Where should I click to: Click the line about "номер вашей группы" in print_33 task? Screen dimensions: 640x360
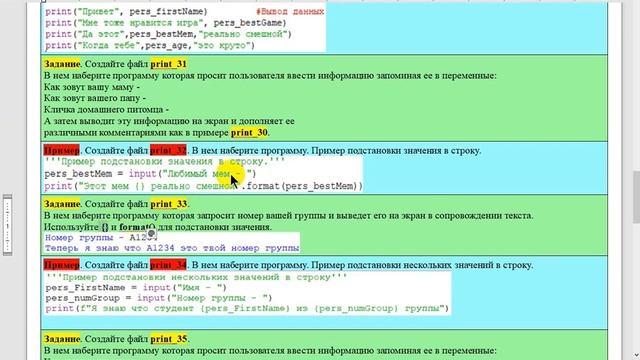point(288,215)
